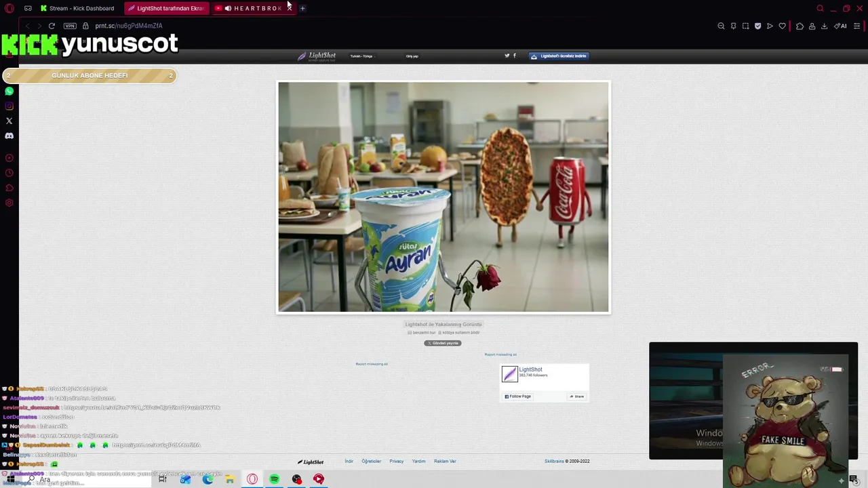Open sidebar settings gear icon
The width and height of the screenshot is (868, 488).
pos(9,203)
